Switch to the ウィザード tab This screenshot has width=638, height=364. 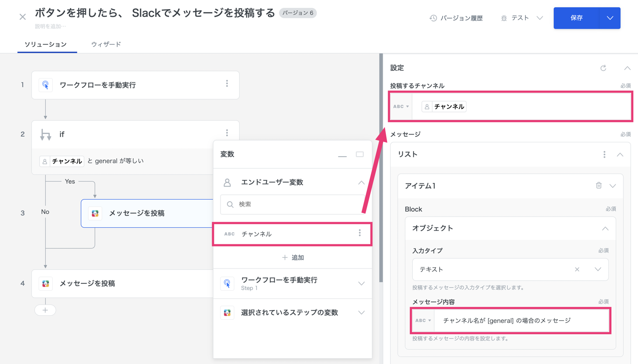click(x=106, y=44)
